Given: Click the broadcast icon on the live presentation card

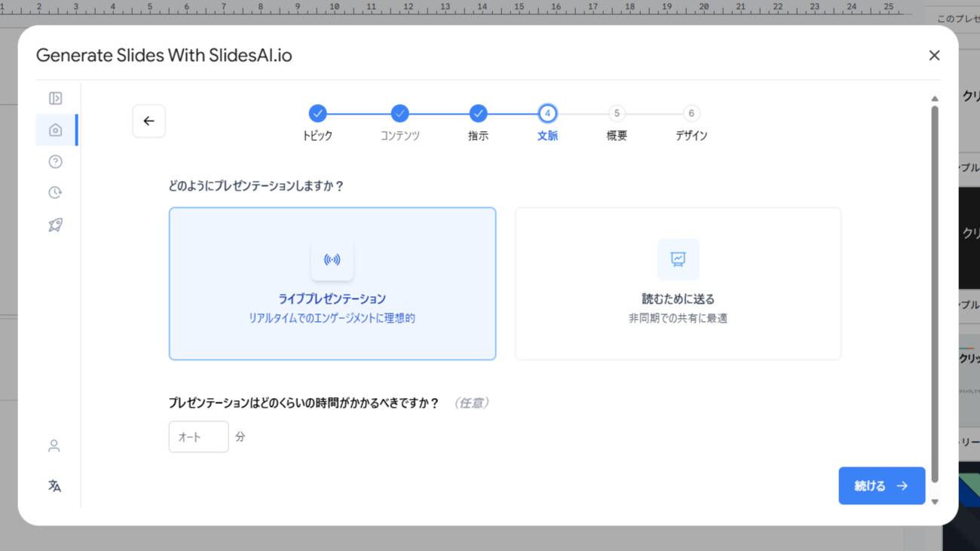Looking at the screenshot, I should (x=332, y=259).
